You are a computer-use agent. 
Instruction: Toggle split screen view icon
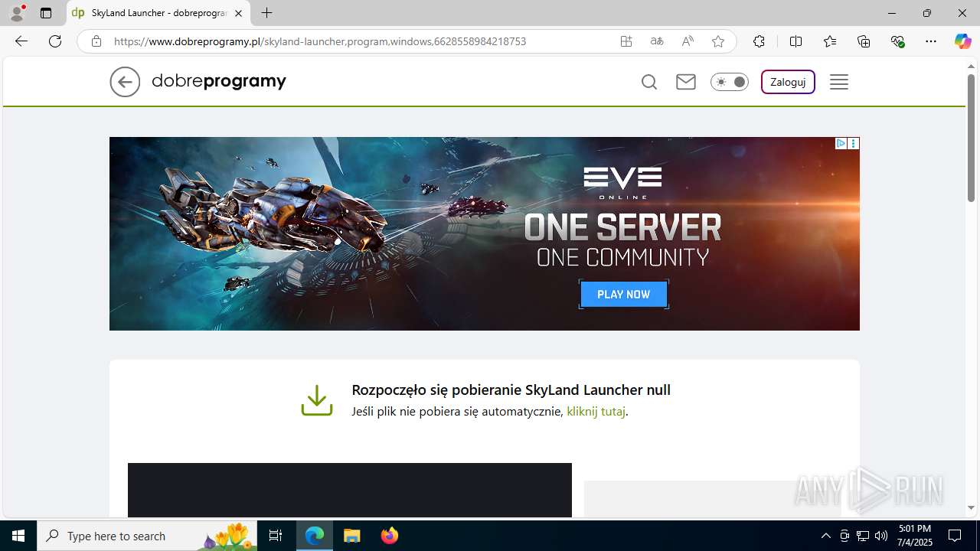click(796, 41)
